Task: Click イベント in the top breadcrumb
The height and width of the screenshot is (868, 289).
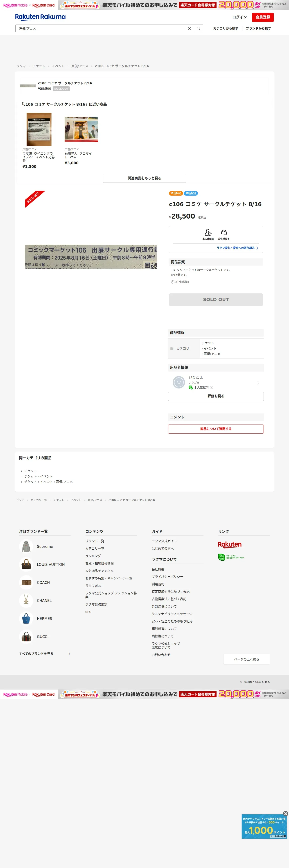Action: [x=58, y=66]
